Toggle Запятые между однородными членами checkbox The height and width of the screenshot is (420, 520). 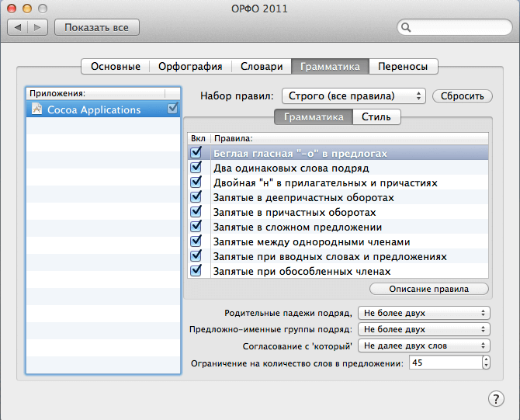point(196,240)
